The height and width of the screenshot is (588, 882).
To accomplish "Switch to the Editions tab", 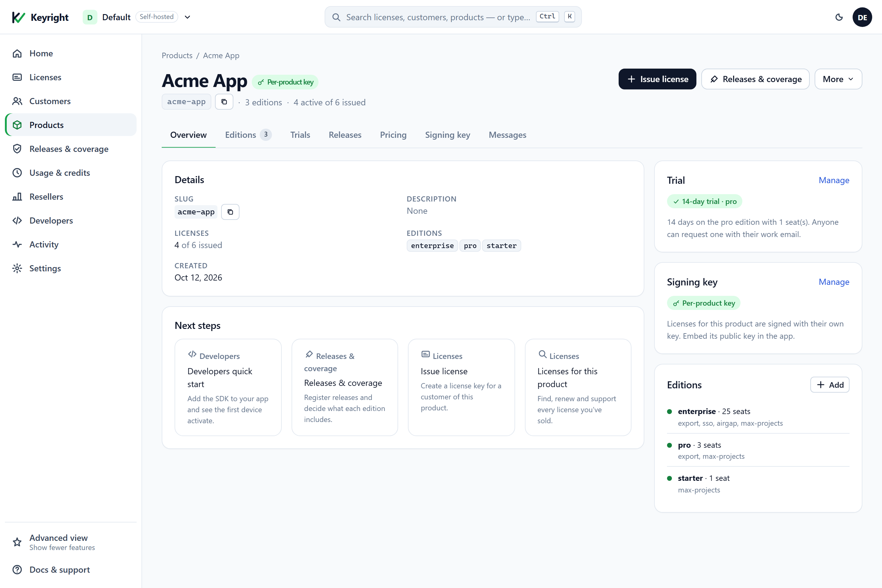I will (248, 135).
